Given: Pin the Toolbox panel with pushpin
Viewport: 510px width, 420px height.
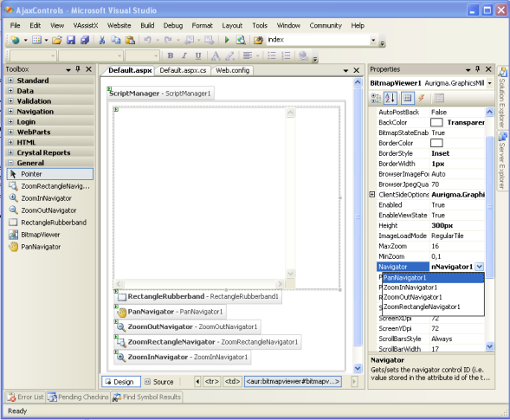Looking at the screenshot, I should pos(78,69).
